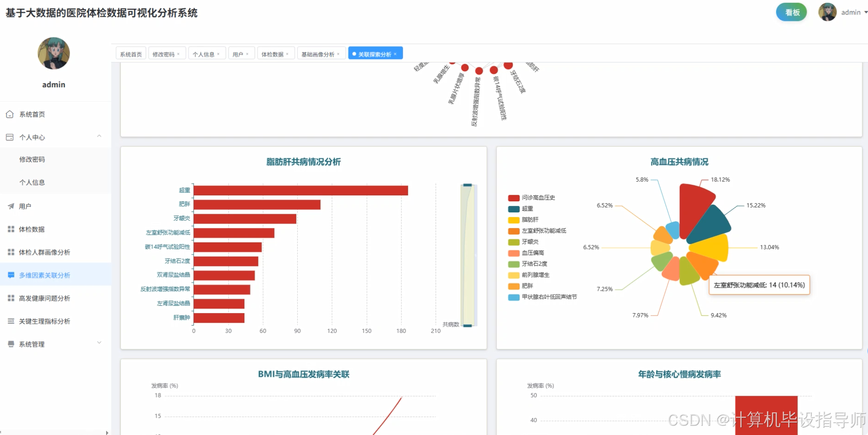Open 修改密码 submenu item
868x435 pixels.
(55, 159)
